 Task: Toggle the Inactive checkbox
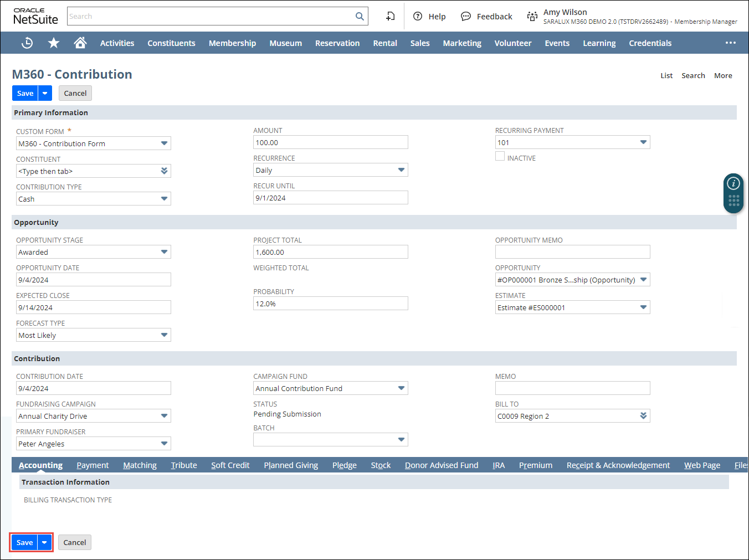[x=500, y=157]
